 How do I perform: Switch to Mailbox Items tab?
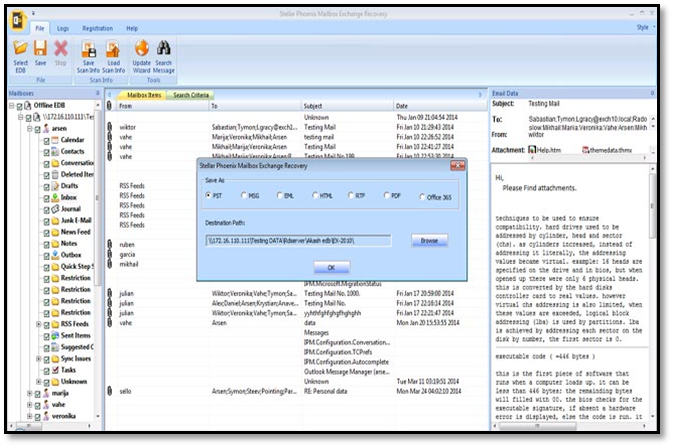point(144,95)
